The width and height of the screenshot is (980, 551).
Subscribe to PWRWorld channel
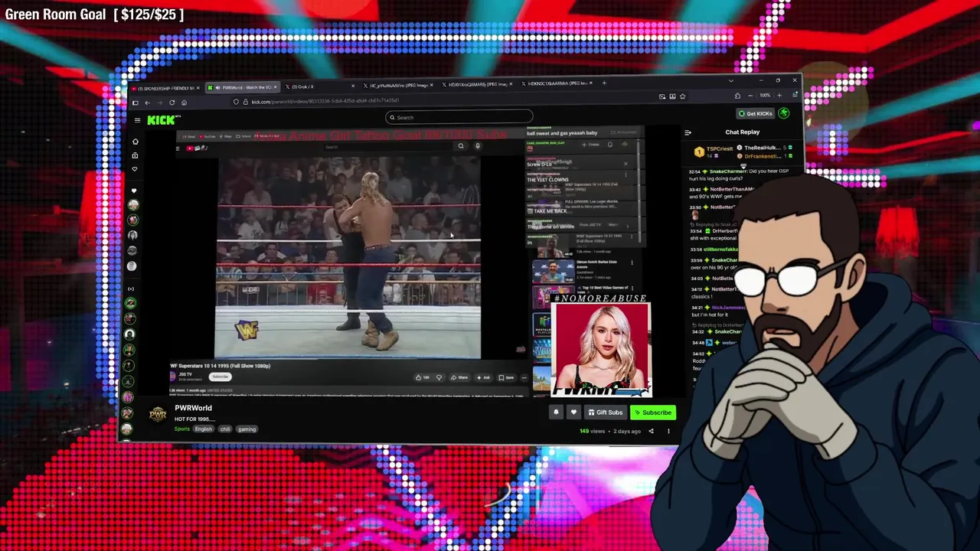point(653,412)
